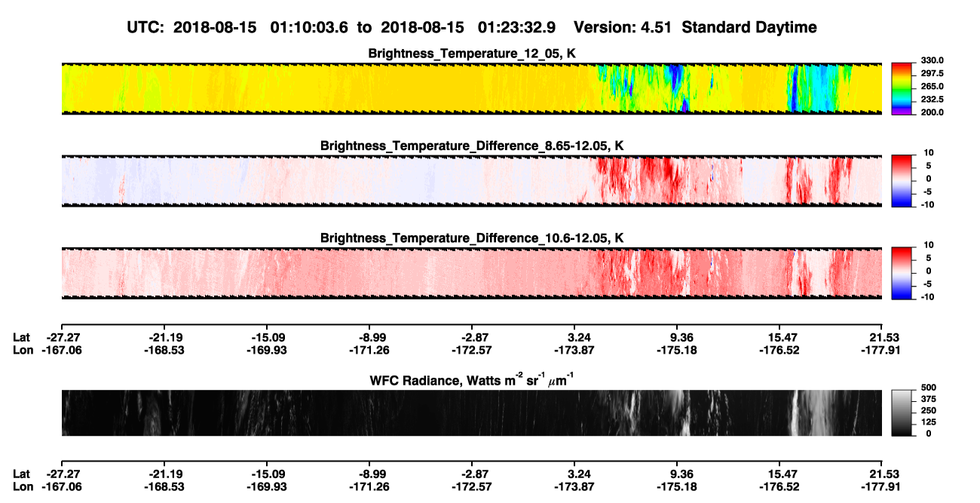Click longitude '-175.18' below the WFC Radiance strip
980x503 pixels.
[x=677, y=487]
